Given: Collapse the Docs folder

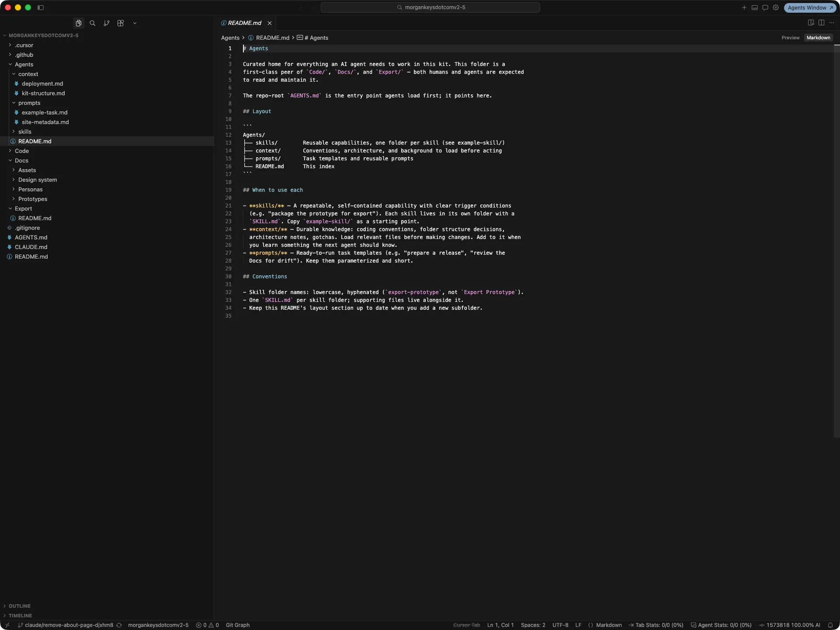Looking at the screenshot, I should coord(21,160).
